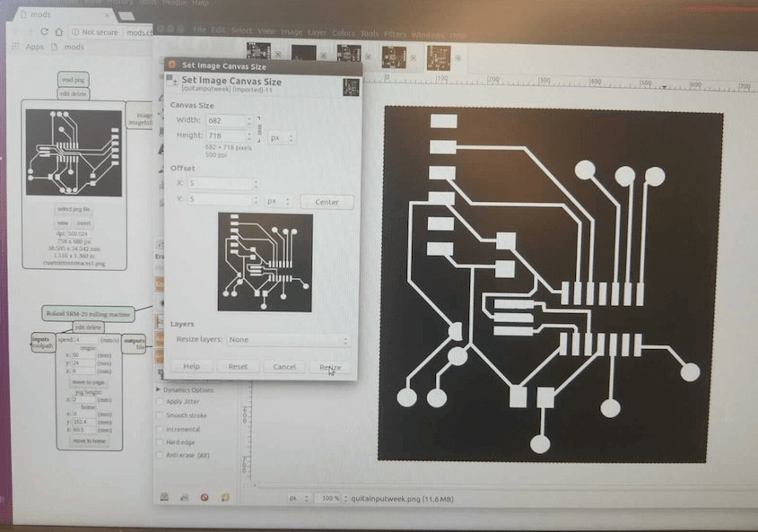Close the last GIMP image tab
This screenshot has height=532, width=758.
click(x=457, y=58)
